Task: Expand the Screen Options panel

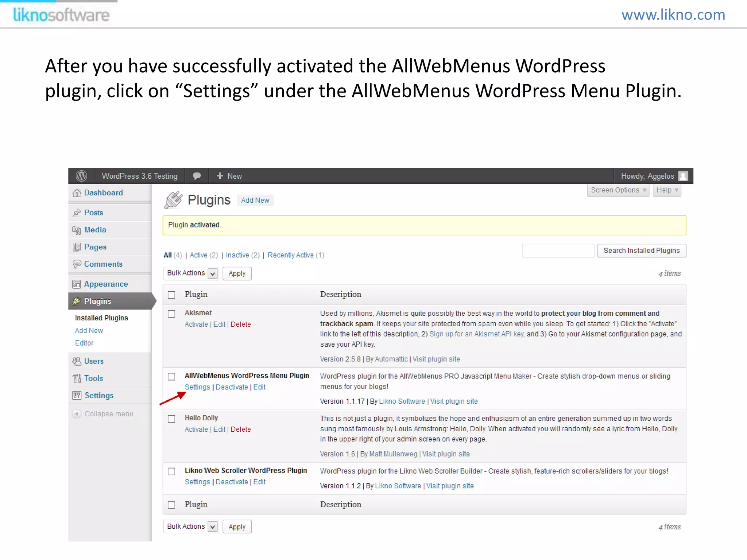Action: pos(618,190)
